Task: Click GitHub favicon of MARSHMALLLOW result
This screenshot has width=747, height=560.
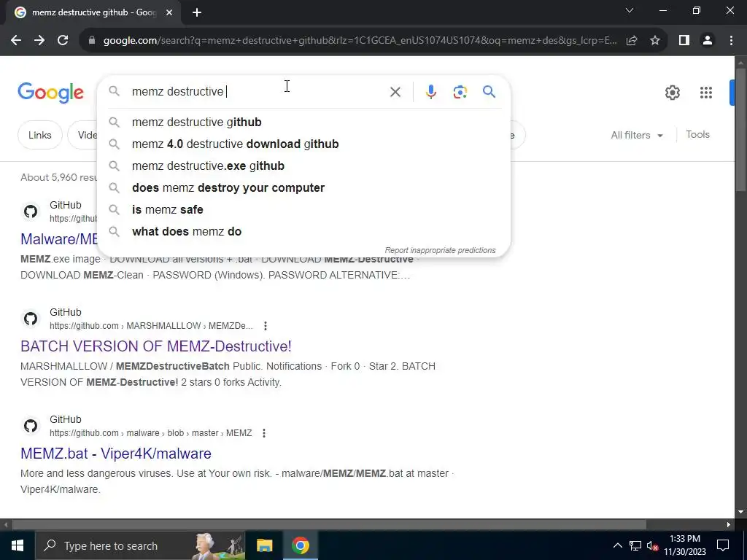Action: pyautogui.click(x=31, y=319)
